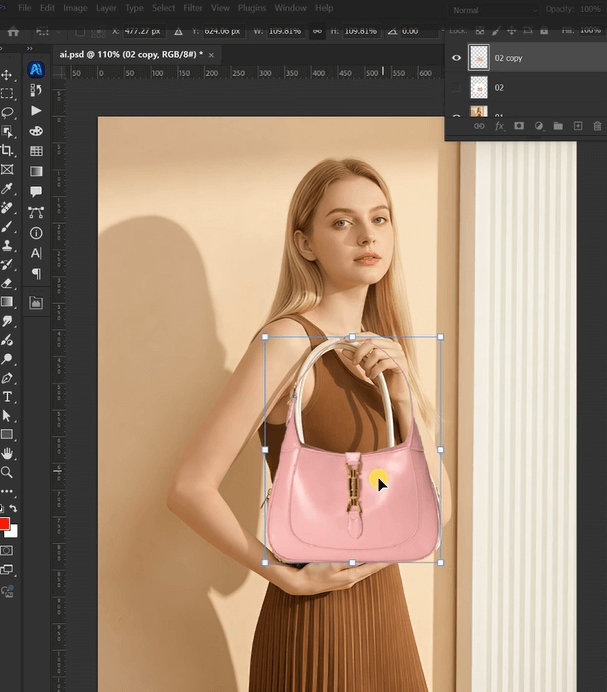Open the Edit toolbar three-dots menu

pos(7,491)
